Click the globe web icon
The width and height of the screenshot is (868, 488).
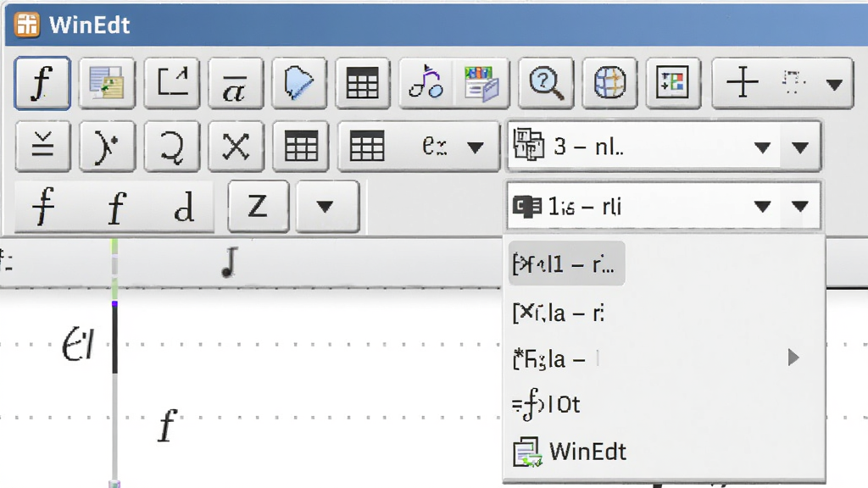coord(609,83)
